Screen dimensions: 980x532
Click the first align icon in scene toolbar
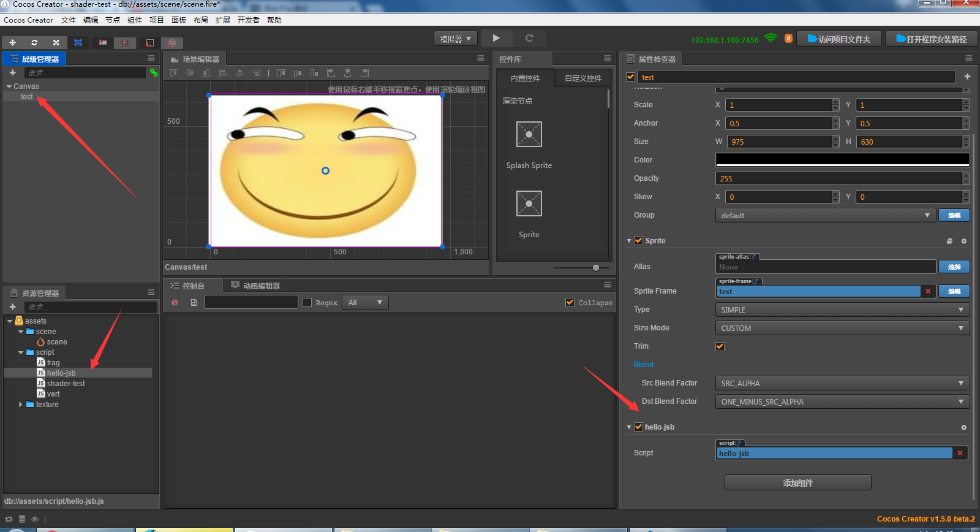[x=173, y=73]
